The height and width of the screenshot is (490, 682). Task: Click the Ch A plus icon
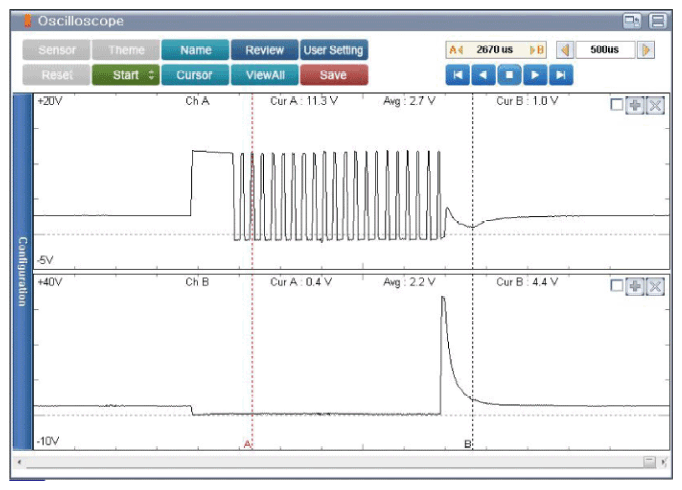tap(635, 105)
